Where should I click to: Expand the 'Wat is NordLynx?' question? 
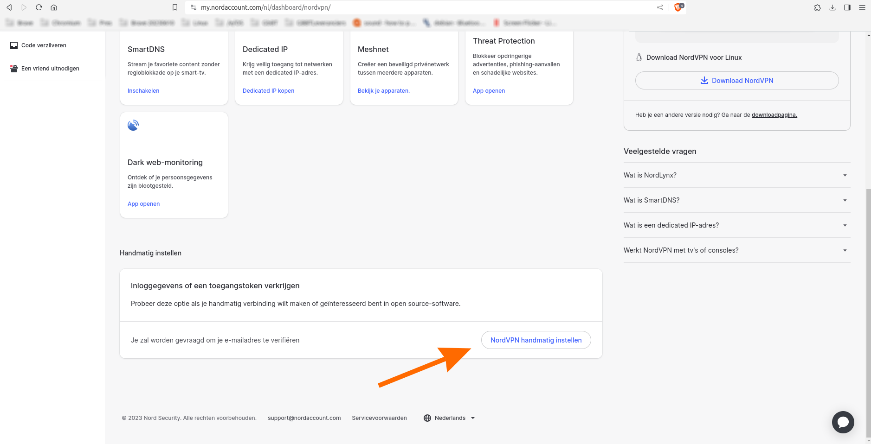(x=736, y=175)
